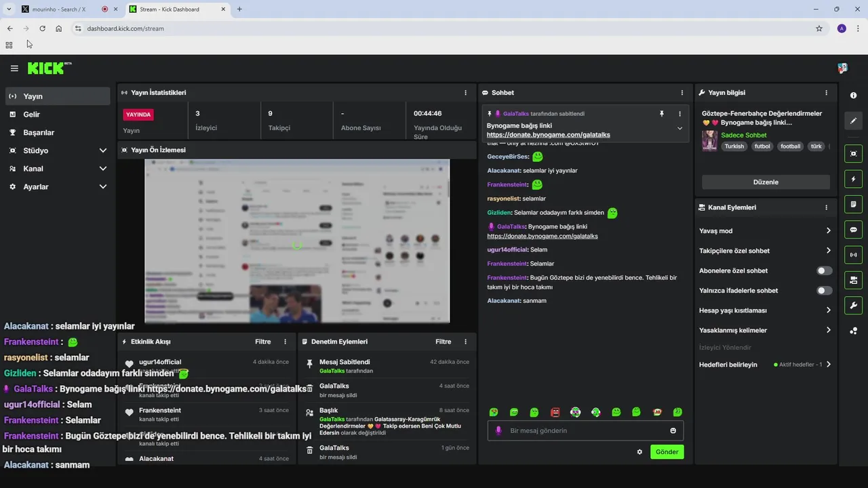This screenshot has width=868, height=488.
Task: Toggle the lightning bolt activity widget icon
Action: 854,179
